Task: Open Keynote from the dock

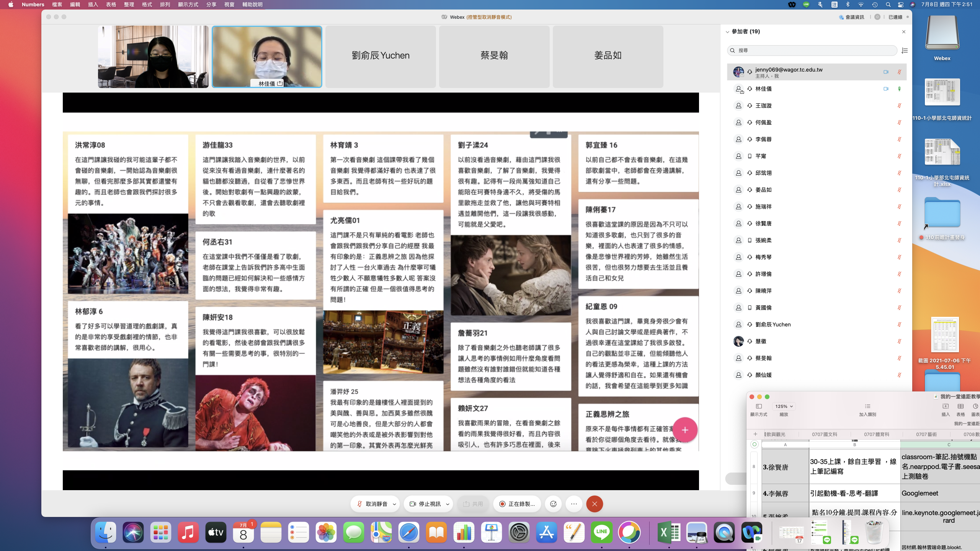Action: (x=491, y=532)
